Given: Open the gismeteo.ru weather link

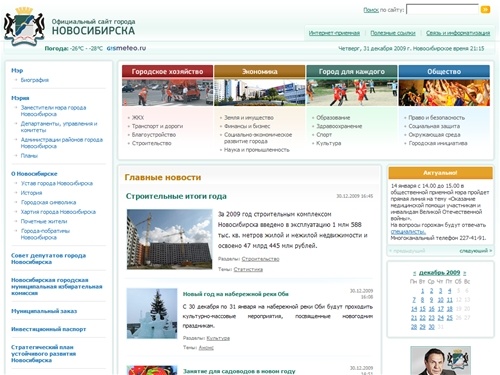Looking at the screenshot, I should click(126, 48).
